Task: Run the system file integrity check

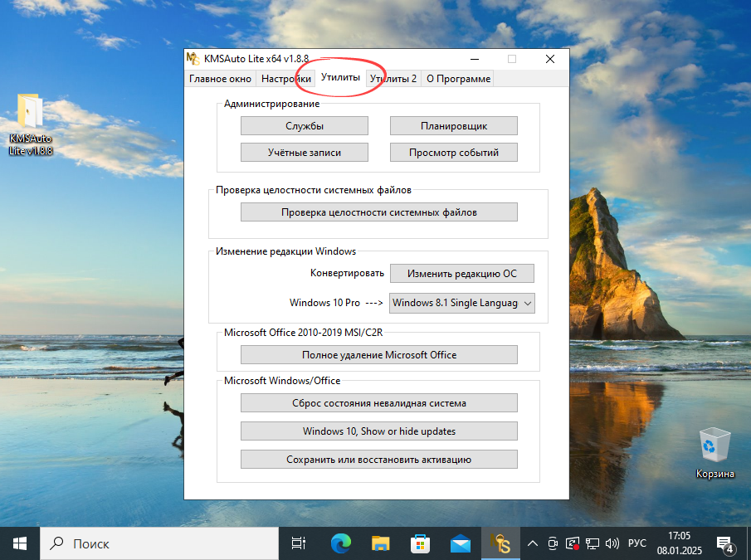Action: pyautogui.click(x=378, y=212)
